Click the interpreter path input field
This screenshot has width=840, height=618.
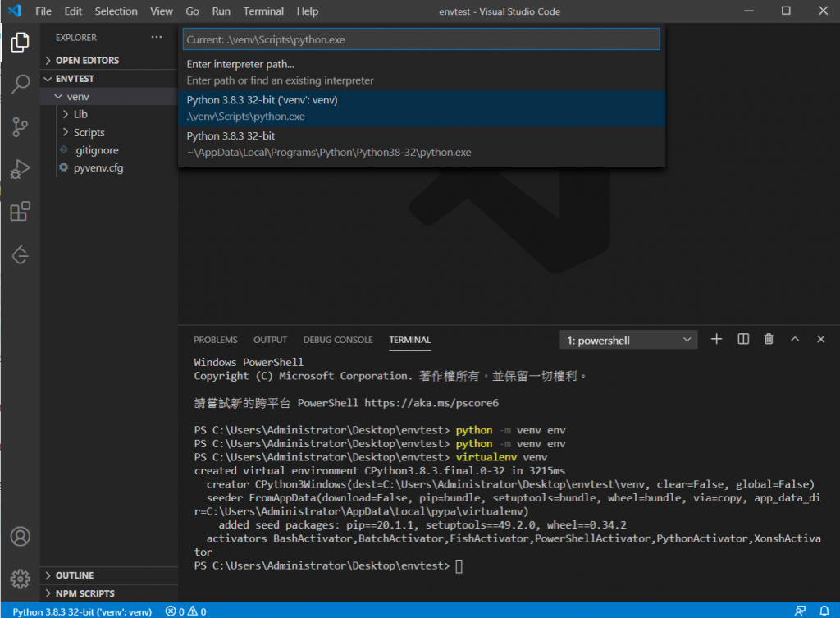pos(422,39)
